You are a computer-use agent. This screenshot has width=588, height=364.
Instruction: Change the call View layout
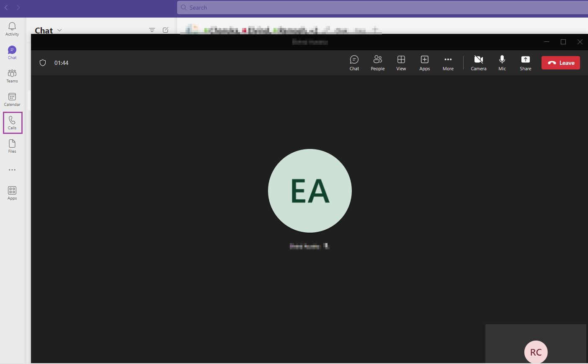[401, 63]
